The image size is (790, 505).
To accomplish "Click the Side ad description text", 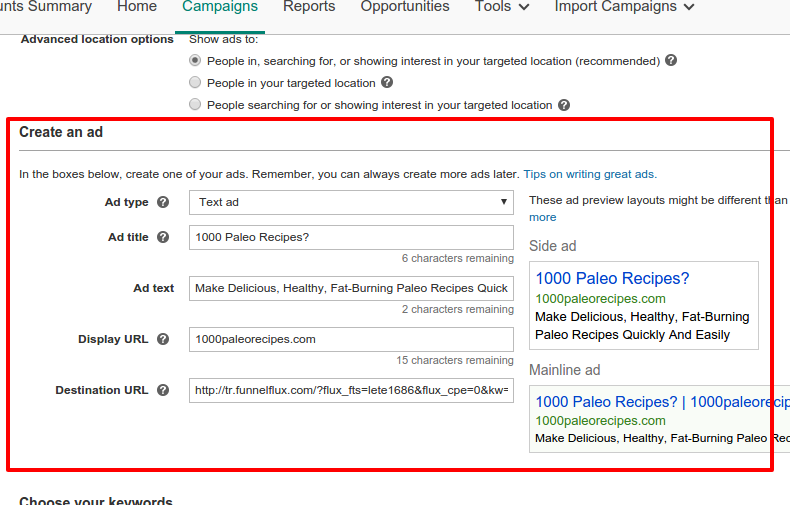I will [642, 326].
